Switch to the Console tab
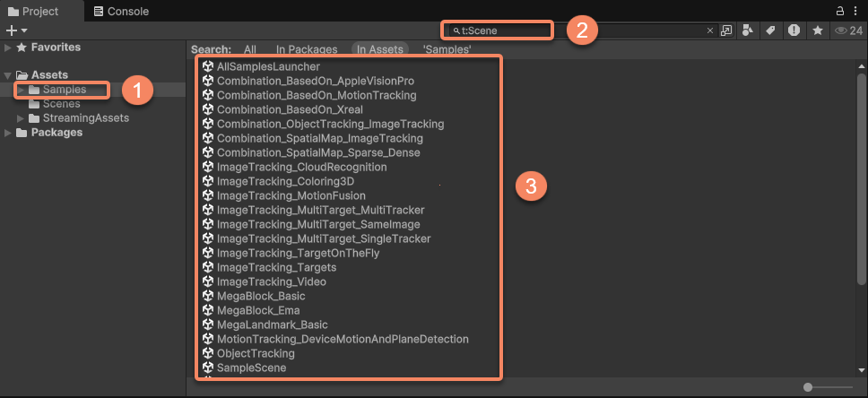The image size is (868, 398). coord(121,12)
